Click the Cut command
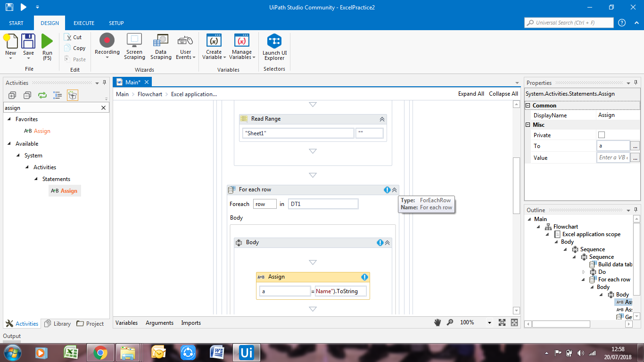Viewport: 644px width, 362px height. (73, 37)
